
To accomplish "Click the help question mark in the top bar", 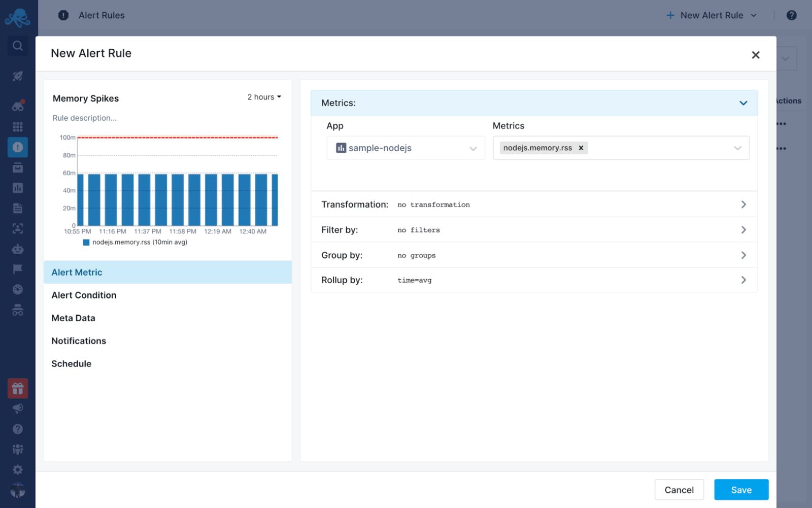I will [791, 15].
